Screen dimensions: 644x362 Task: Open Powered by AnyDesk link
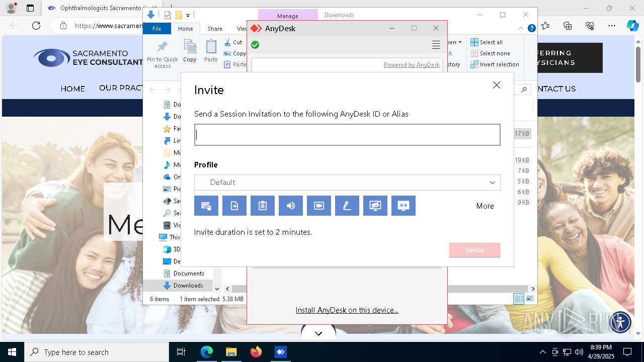point(412,65)
